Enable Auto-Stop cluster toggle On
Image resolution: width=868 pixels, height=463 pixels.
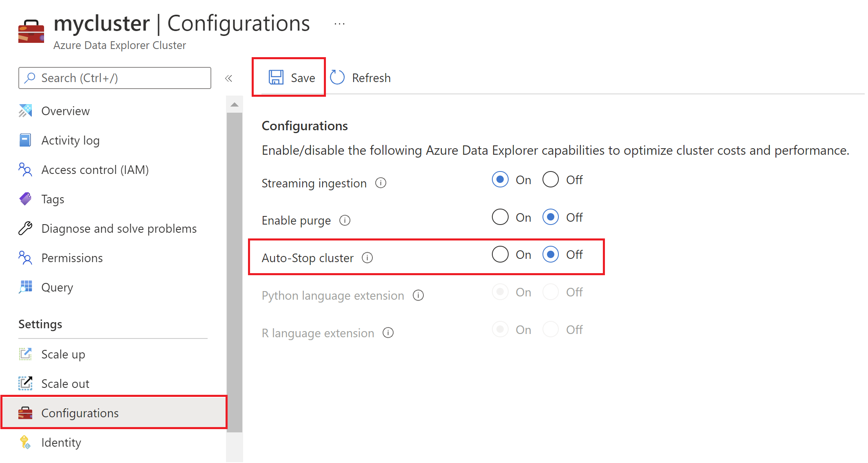[x=499, y=255]
